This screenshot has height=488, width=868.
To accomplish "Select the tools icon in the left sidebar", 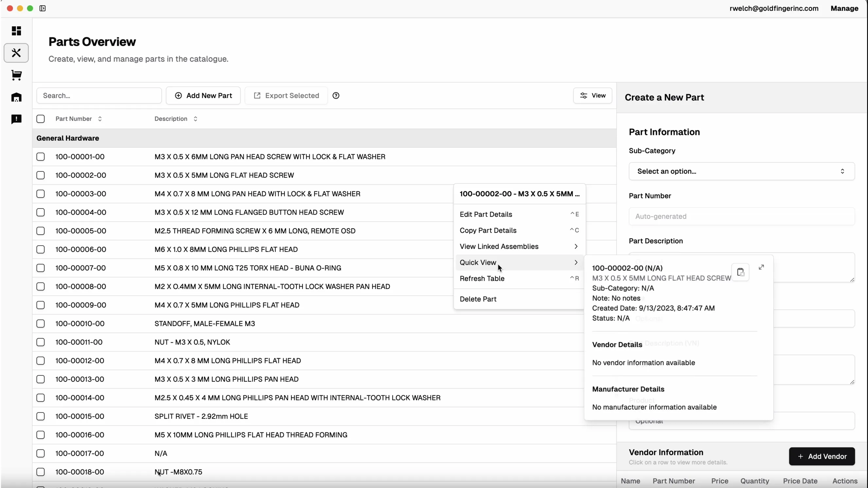I will (x=16, y=53).
